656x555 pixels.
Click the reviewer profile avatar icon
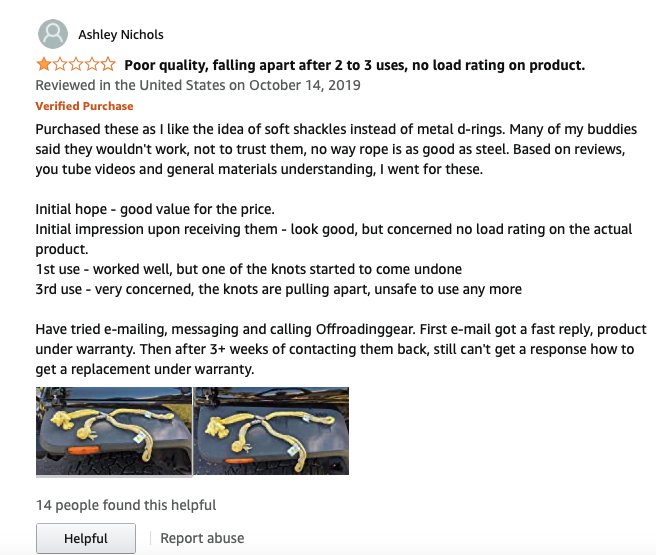click(x=53, y=34)
